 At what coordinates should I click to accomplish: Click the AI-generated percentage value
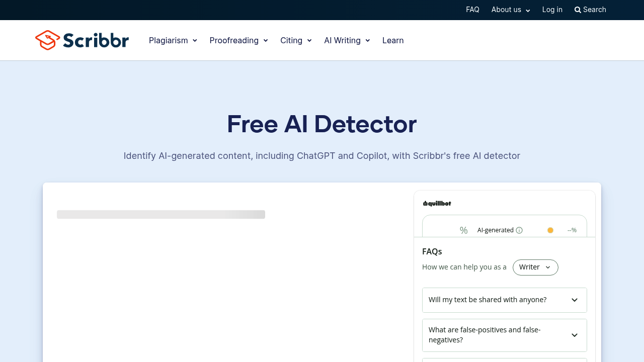tap(572, 230)
